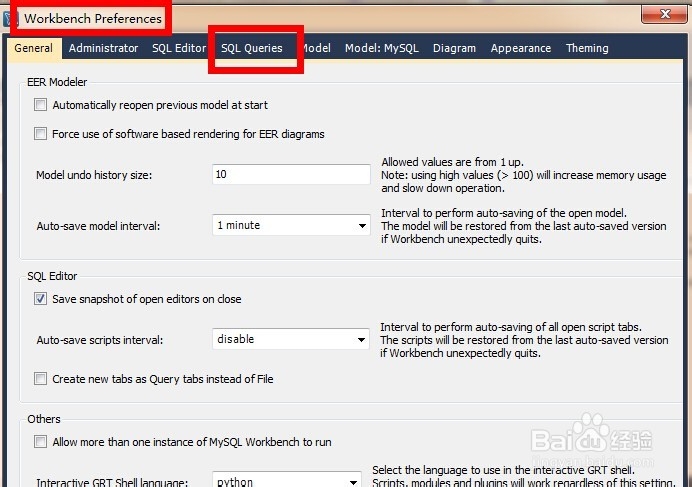Open the Administrator tab
692x487 pixels.
pyautogui.click(x=103, y=48)
